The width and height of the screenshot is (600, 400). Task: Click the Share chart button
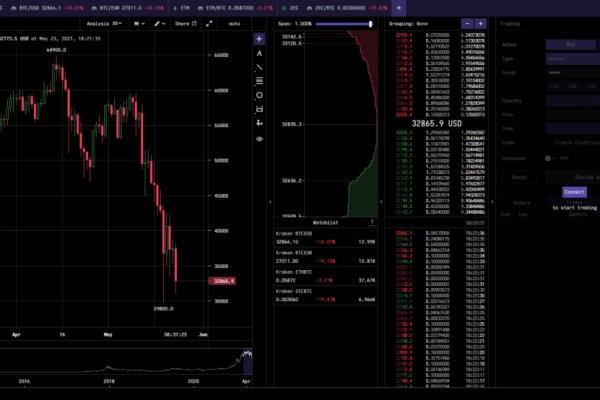click(x=183, y=22)
